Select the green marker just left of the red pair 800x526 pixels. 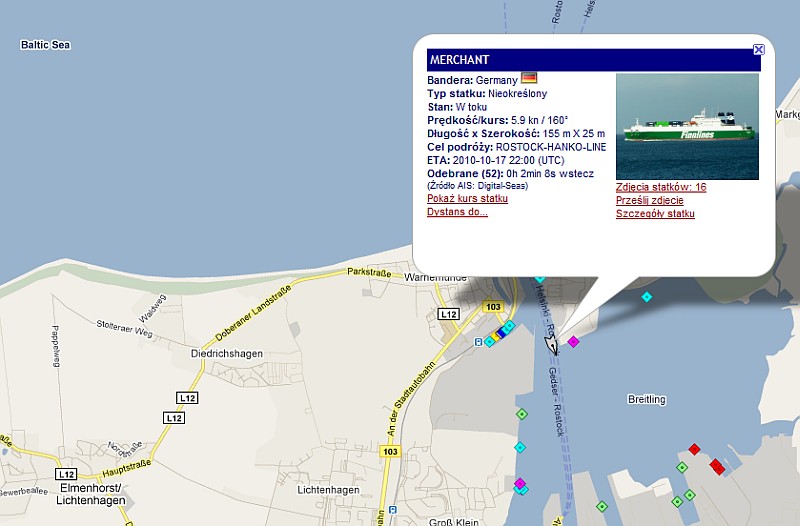[682, 467]
